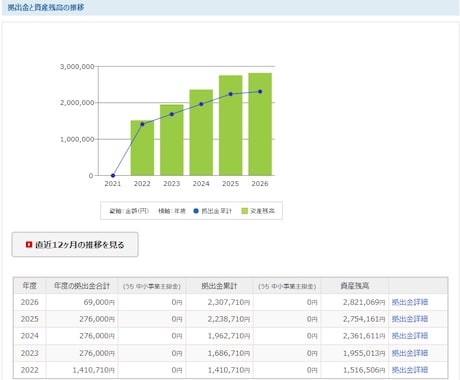Screen dimensions: 460x380
Task: Click the 2021 data point at zero
Action: pyautogui.click(x=113, y=175)
